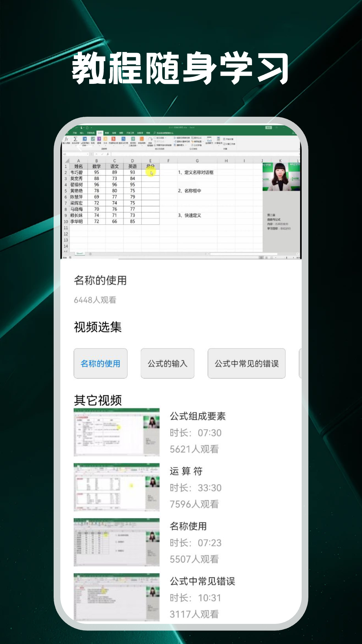
Task: Click the add new sheet plus icon
Action: pyautogui.click(x=90, y=254)
